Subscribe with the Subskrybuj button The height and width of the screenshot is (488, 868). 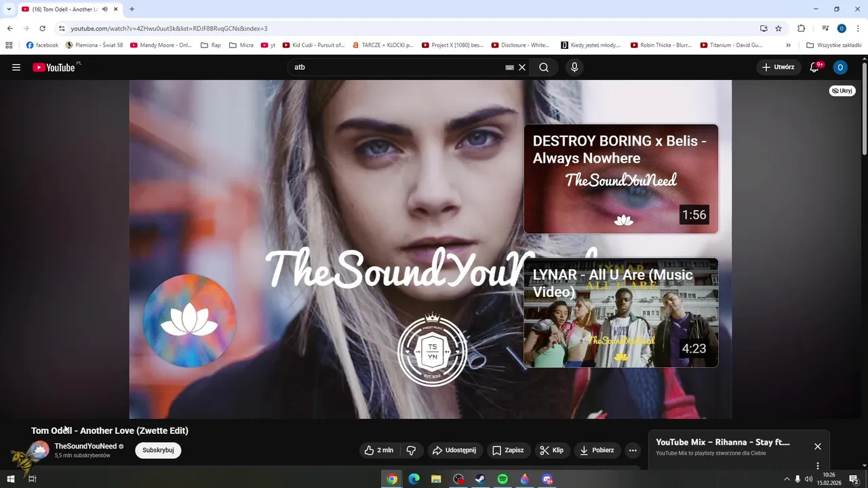point(158,450)
